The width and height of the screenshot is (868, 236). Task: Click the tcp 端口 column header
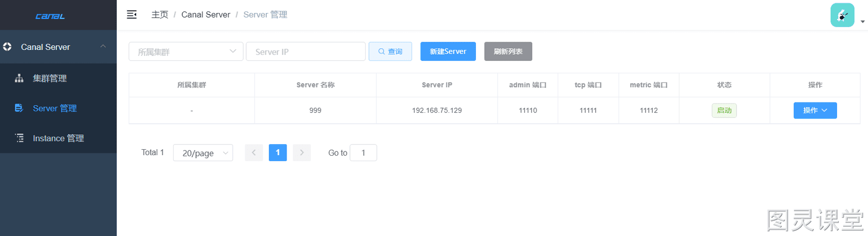[588, 85]
